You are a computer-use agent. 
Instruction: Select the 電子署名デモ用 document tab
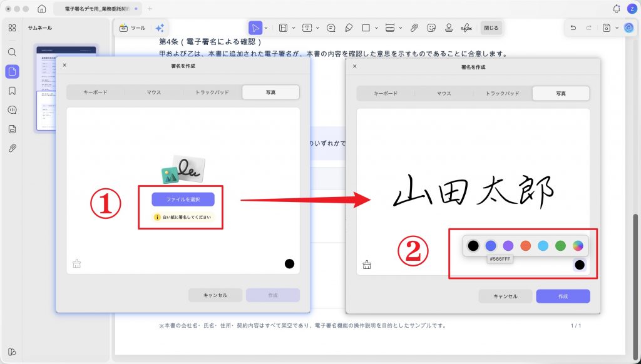(97, 9)
